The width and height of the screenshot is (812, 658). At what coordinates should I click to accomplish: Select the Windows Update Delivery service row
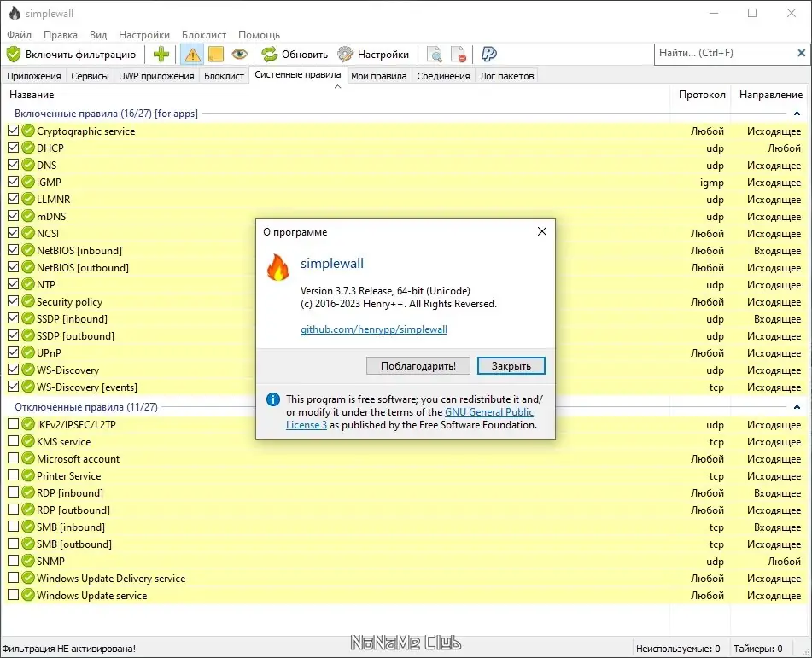(406, 578)
